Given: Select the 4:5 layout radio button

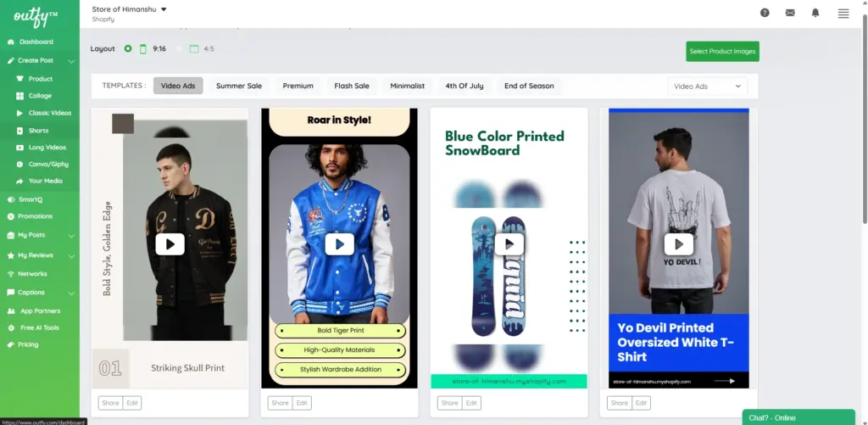Looking at the screenshot, I should pyautogui.click(x=179, y=49).
